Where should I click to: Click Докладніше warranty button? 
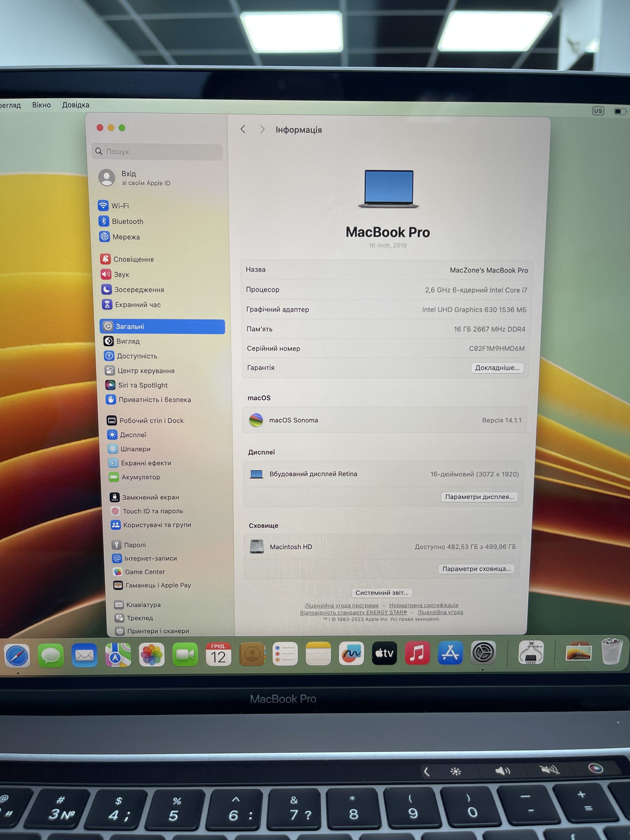pyautogui.click(x=497, y=367)
